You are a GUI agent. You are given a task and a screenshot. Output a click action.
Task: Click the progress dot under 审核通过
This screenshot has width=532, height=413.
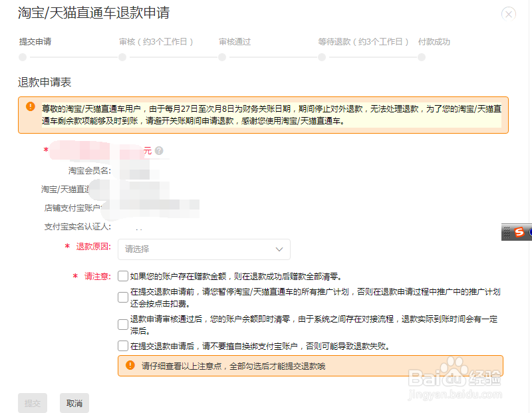click(222, 57)
